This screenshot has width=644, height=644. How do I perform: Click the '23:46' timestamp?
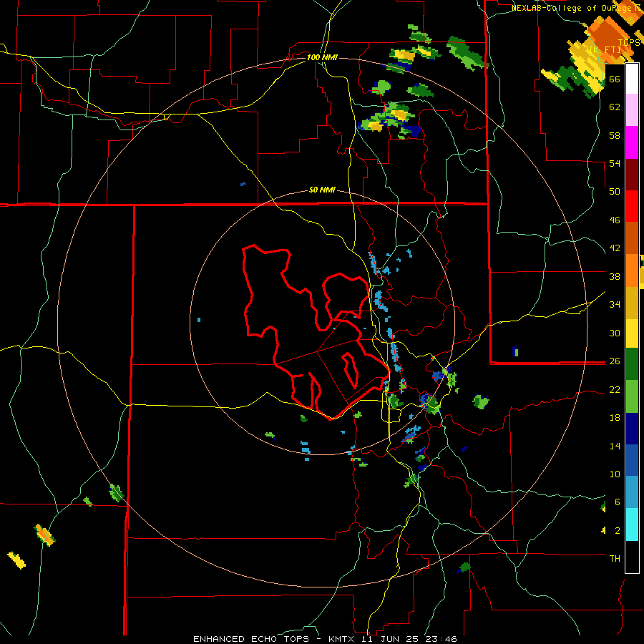(442, 639)
